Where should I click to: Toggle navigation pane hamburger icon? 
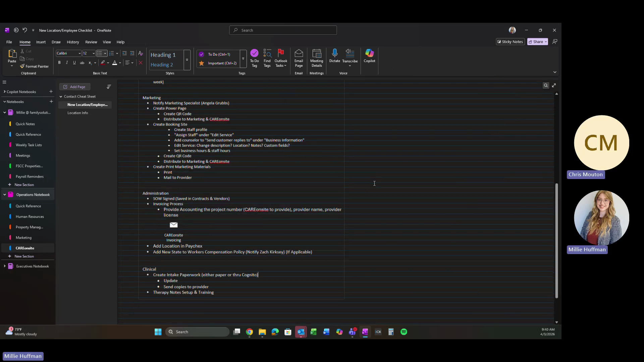4,82
